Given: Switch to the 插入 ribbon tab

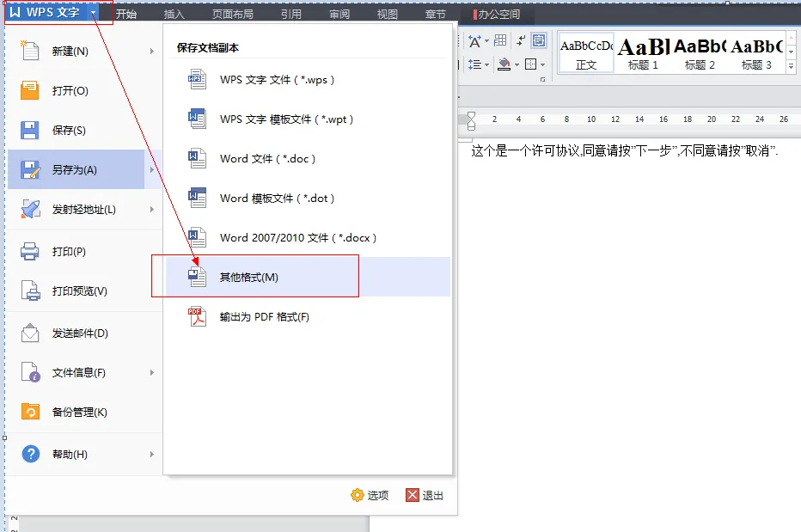Looking at the screenshot, I should click(x=174, y=15).
